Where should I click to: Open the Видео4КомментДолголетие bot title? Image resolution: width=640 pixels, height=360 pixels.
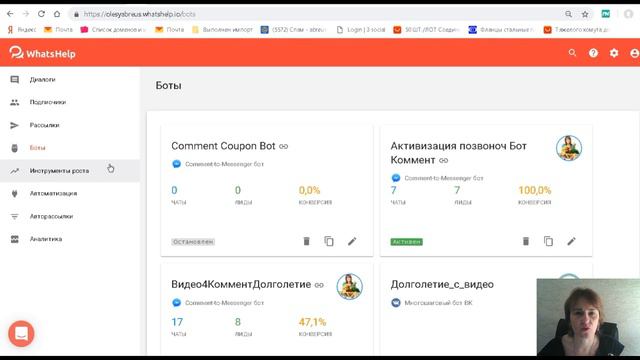(x=241, y=284)
